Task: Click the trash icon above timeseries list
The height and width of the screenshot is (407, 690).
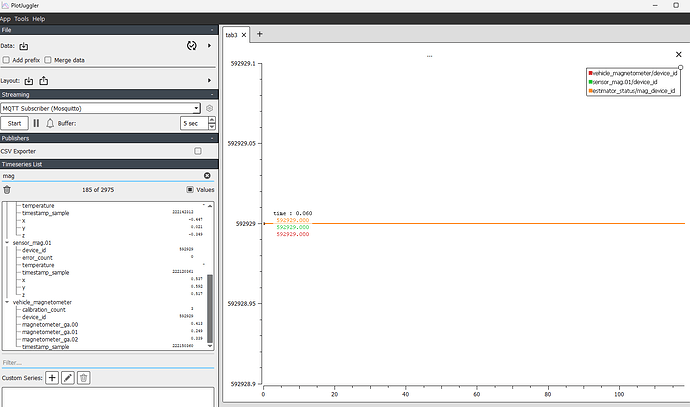Action: tap(7, 189)
